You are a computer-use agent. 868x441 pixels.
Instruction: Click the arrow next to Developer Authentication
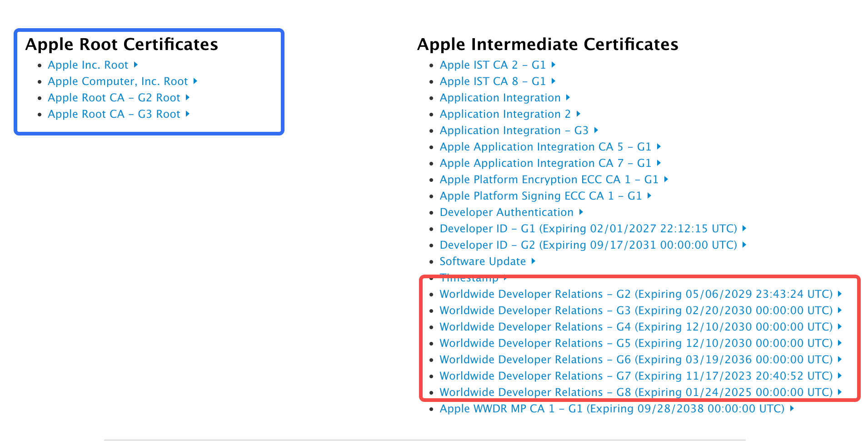[x=581, y=212]
